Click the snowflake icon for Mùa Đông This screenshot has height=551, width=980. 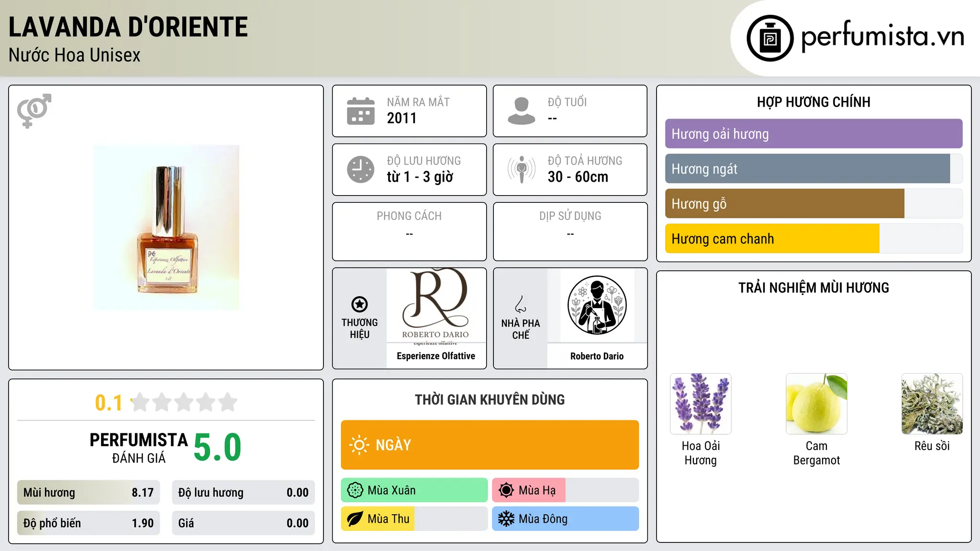pyautogui.click(x=506, y=519)
